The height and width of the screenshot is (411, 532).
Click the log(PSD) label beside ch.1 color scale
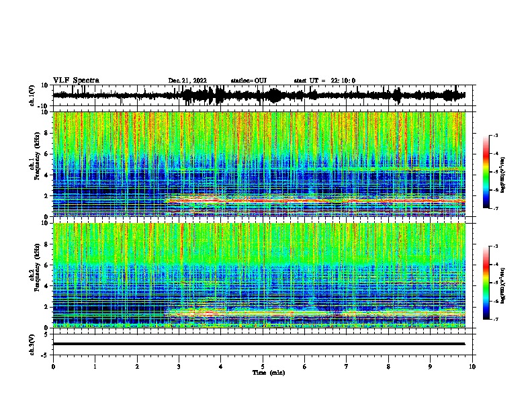coord(503,175)
